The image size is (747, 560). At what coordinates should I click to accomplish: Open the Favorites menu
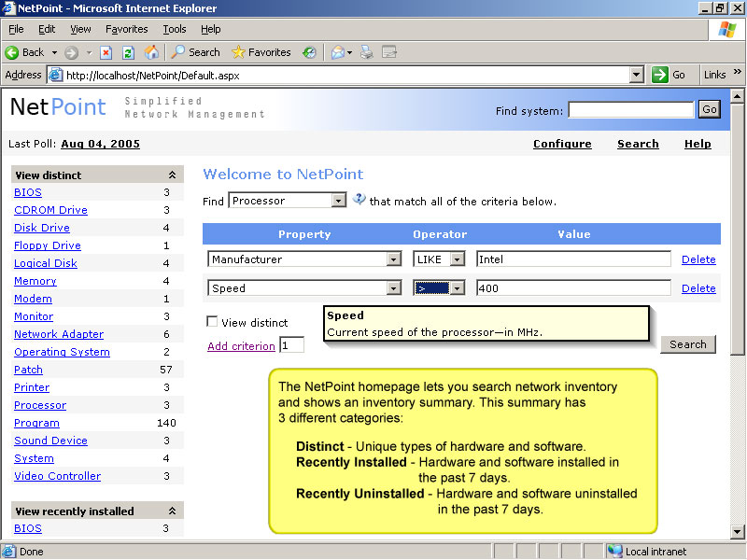coord(127,29)
